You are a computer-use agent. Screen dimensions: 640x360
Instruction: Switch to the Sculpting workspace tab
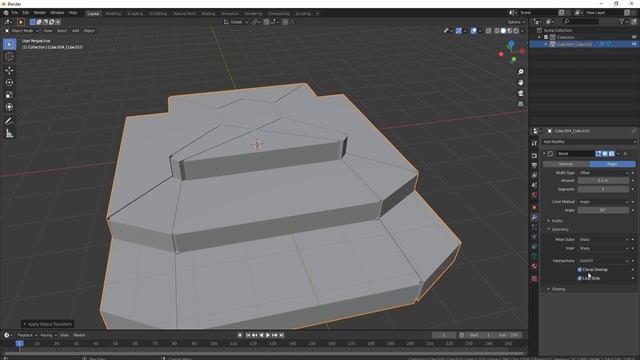pyautogui.click(x=135, y=13)
